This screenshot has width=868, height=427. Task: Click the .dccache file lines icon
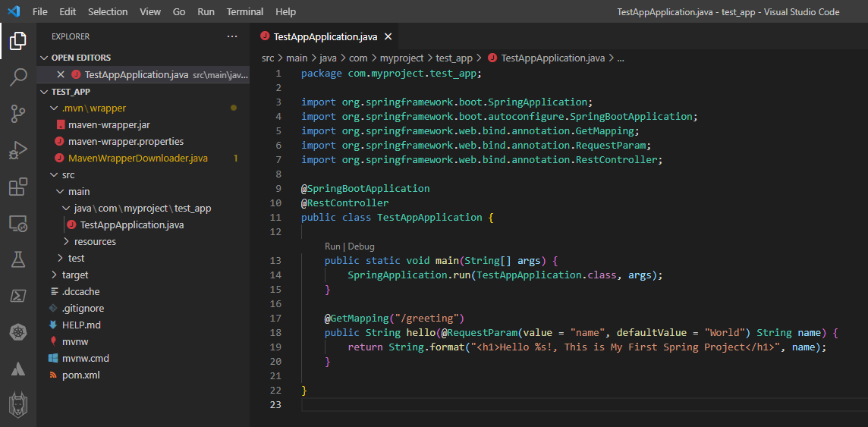53,291
